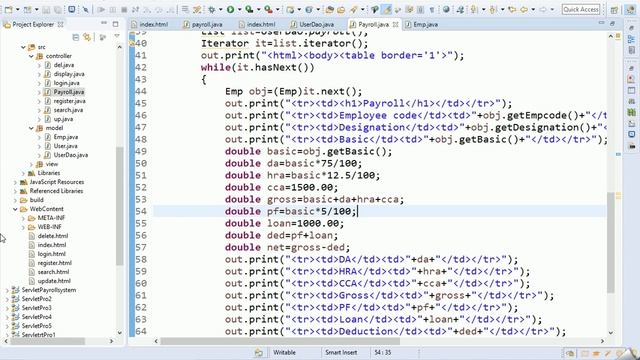This screenshot has height=360, width=640.
Task: Click the Open Web Browser globe icon
Action: [446, 9]
